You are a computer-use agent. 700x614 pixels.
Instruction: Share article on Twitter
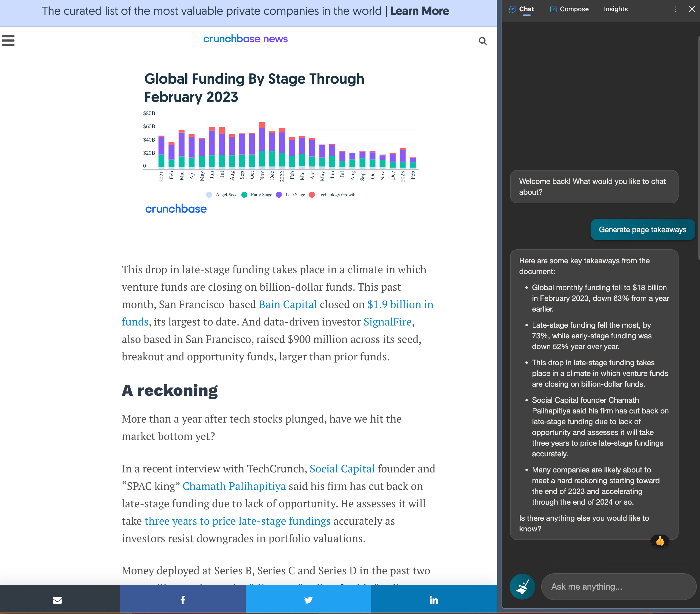[x=308, y=600]
